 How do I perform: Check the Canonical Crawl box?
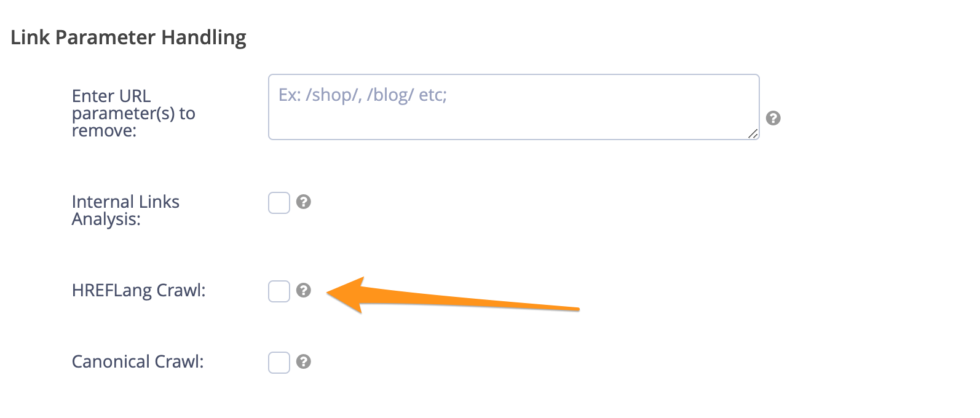tap(279, 363)
